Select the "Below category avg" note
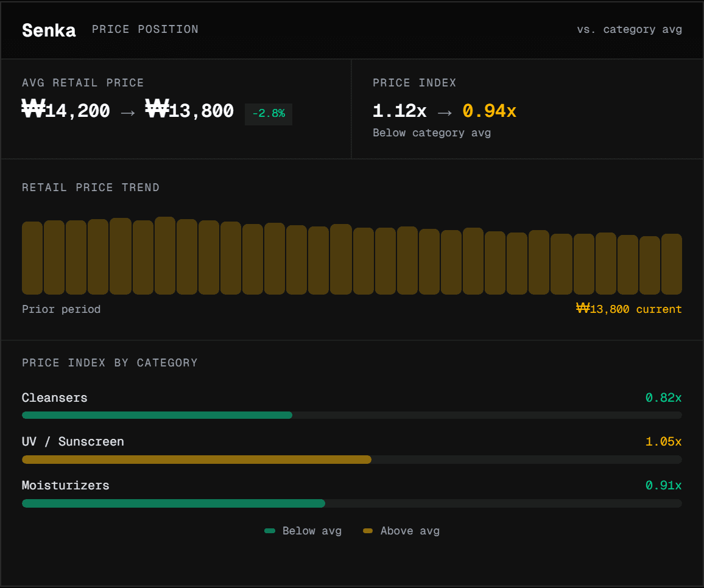This screenshot has height=588, width=704. tap(431, 133)
